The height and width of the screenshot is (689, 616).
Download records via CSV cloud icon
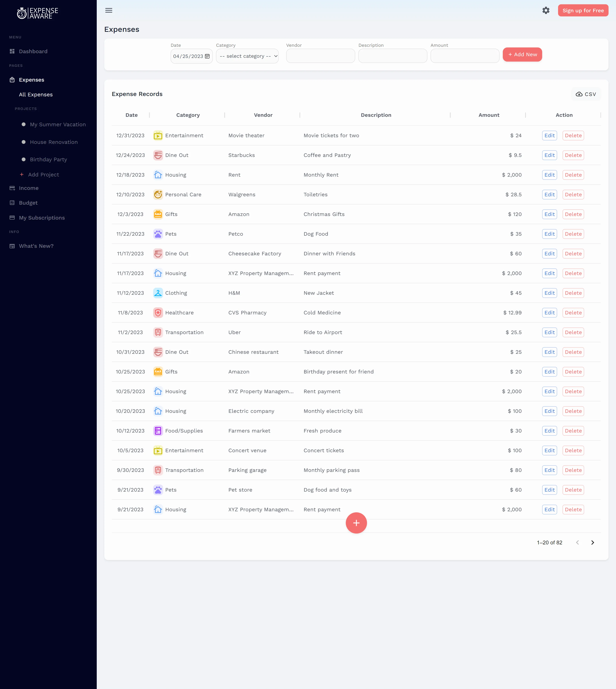(x=579, y=94)
